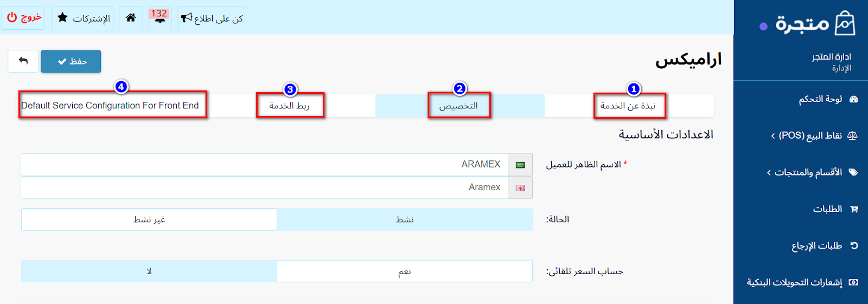868x304 pixels.
Task: Set status to نشط (active)
Action: [x=405, y=219]
